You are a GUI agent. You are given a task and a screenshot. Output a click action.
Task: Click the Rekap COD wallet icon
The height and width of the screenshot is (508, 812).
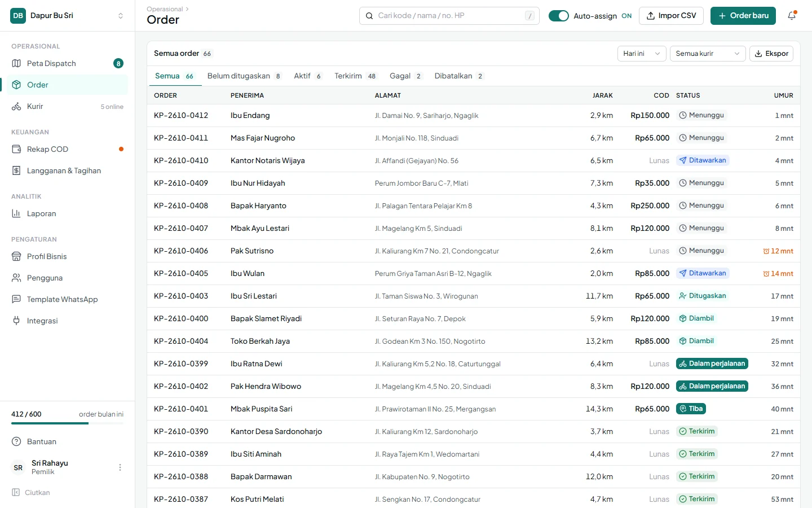pos(16,149)
